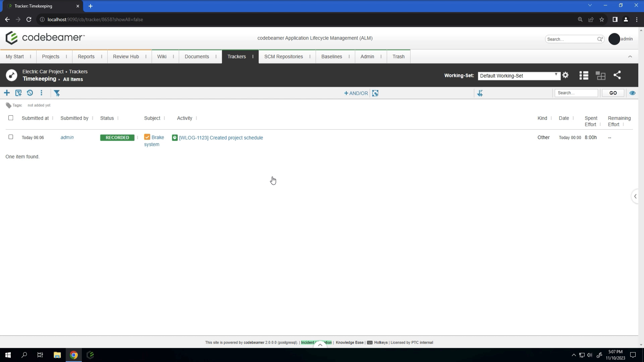Open codebeamer app in Windows taskbar
644x362 pixels.
tap(90, 355)
